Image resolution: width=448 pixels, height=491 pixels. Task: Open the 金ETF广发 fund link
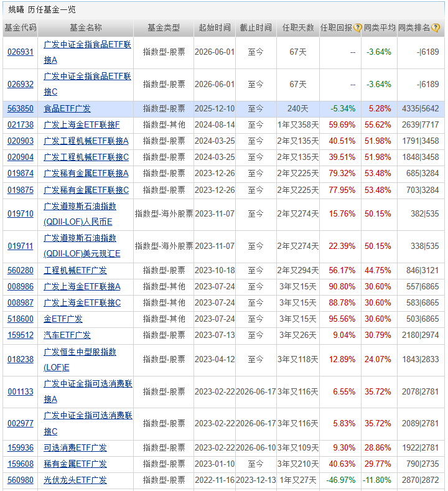pyautogui.click(x=63, y=319)
